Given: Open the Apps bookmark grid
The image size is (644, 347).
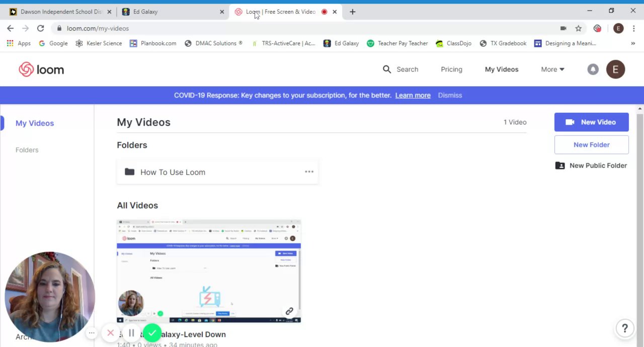Looking at the screenshot, I should [x=19, y=43].
